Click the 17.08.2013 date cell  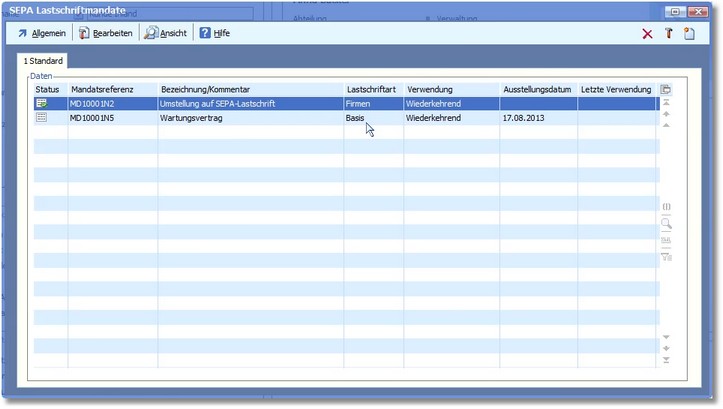pyautogui.click(x=525, y=117)
